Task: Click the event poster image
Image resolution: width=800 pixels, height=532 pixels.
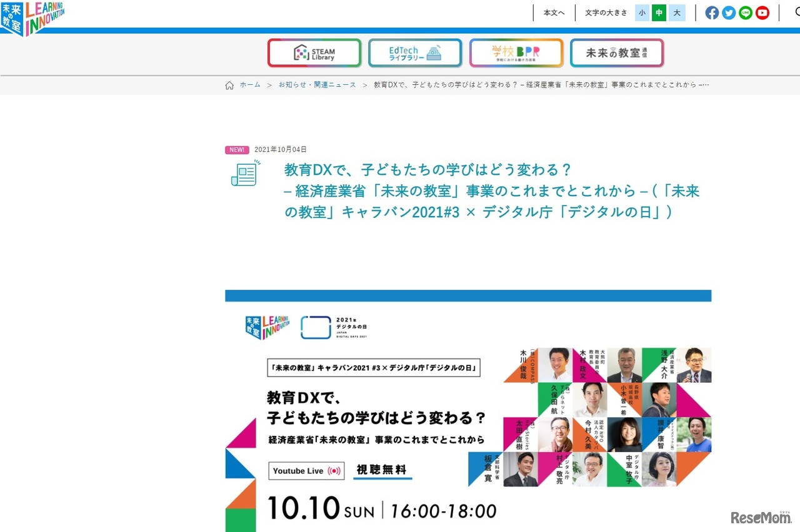Action: pos(468,412)
